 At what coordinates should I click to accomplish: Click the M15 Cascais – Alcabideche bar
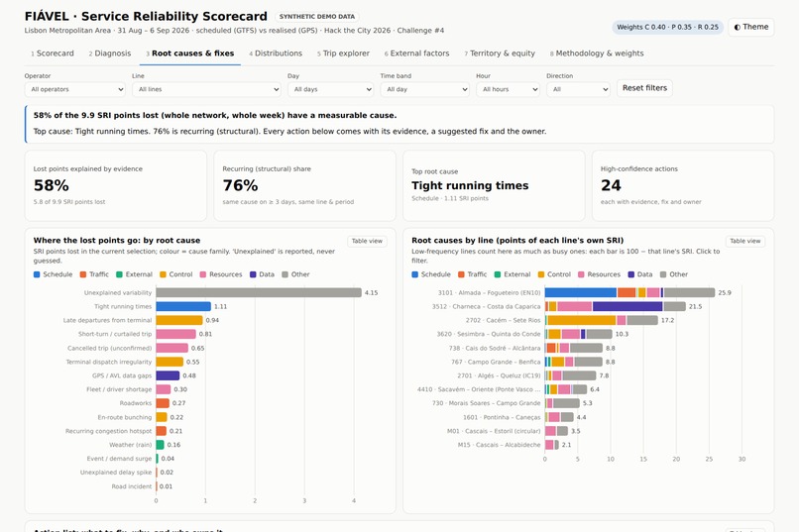[x=552, y=445]
